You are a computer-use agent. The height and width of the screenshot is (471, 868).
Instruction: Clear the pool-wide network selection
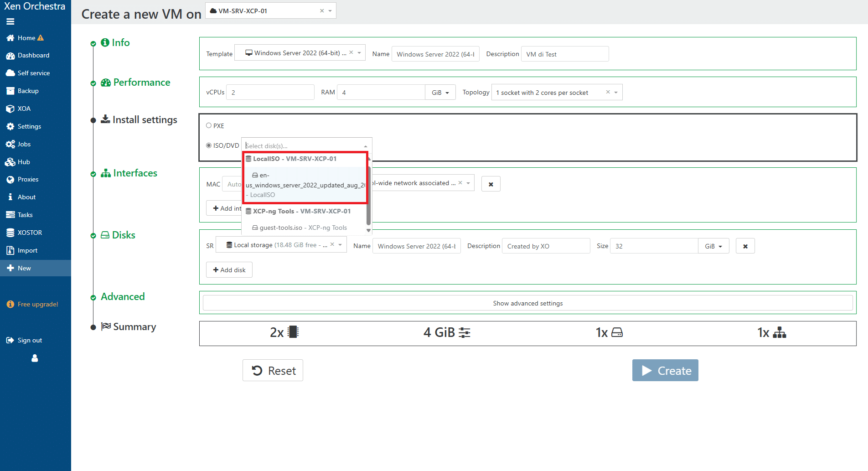click(x=460, y=182)
